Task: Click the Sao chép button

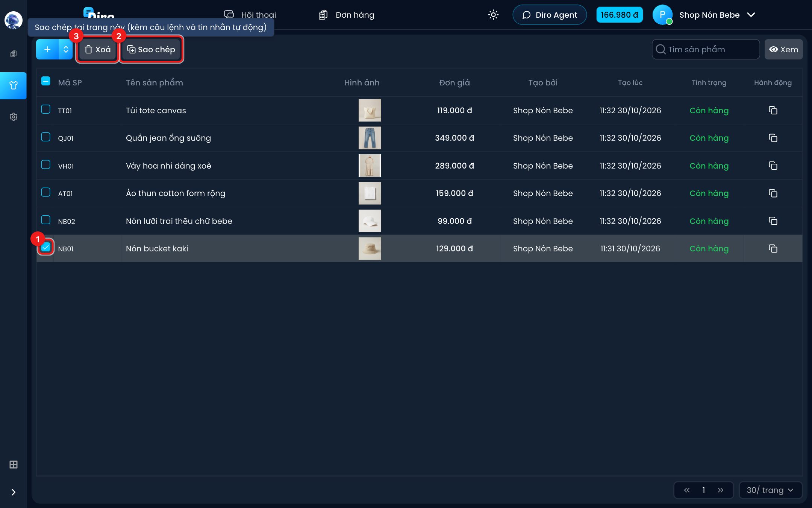Action: (x=151, y=49)
